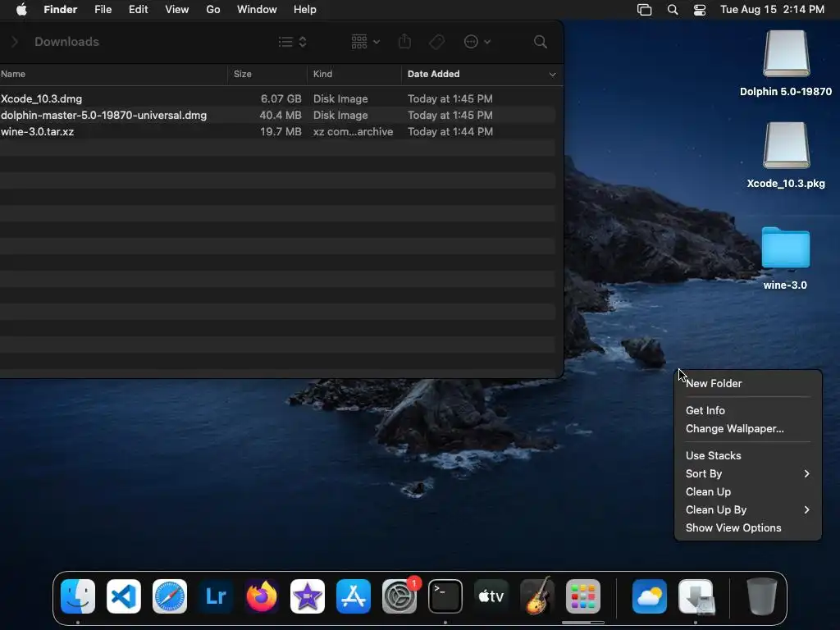Open GarageBand from the Dock
Viewport: 840px width, 630px height.
click(537, 596)
